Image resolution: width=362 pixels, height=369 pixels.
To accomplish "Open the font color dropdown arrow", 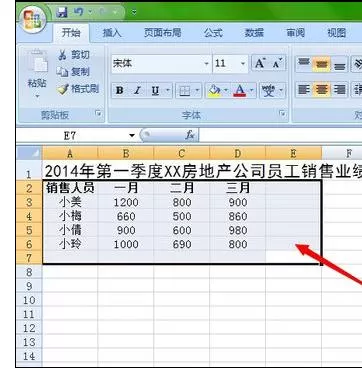I will [x=252, y=90].
